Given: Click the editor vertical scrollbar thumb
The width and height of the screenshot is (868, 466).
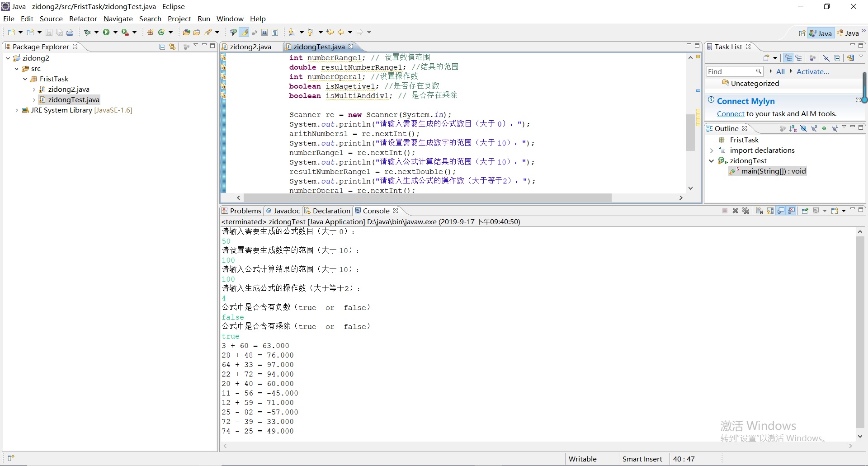Looking at the screenshot, I should pos(690,132).
